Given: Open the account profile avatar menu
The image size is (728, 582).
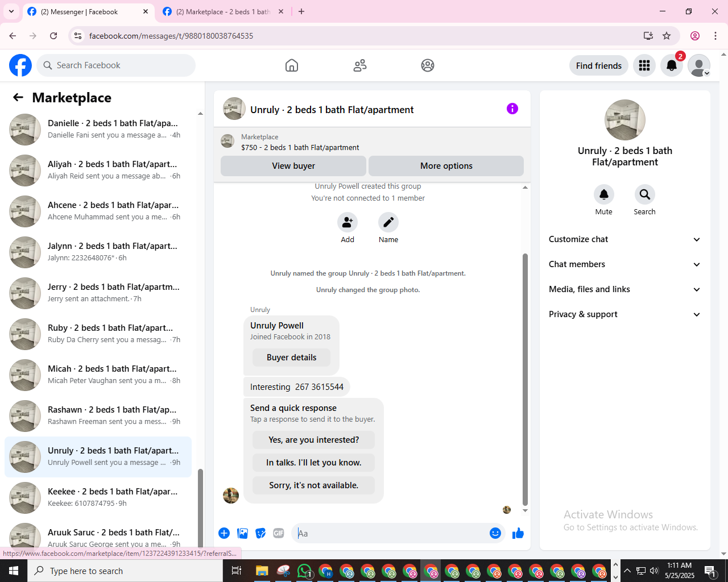Looking at the screenshot, I should 699,65.
